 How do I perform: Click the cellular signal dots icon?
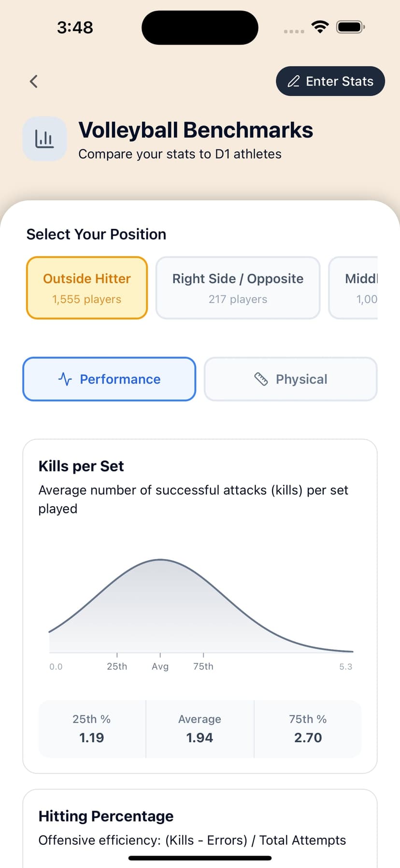[293, 30]
